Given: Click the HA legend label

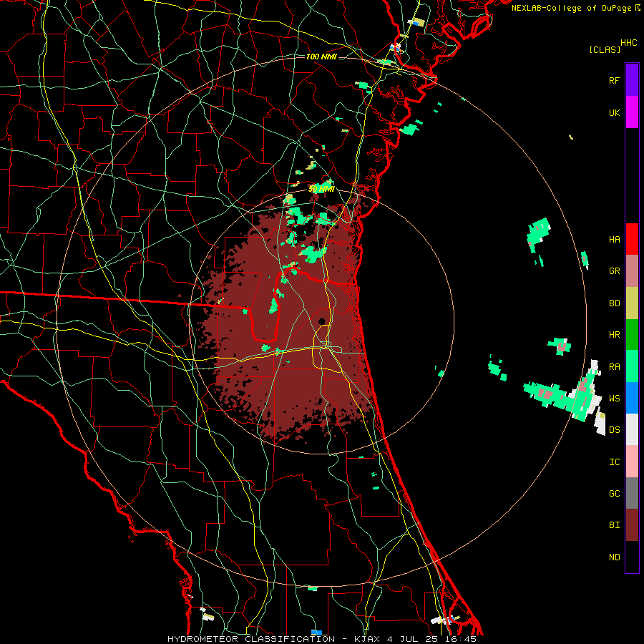Looking at the screenshot, I should pyautogui.click(x=615, y=239).
